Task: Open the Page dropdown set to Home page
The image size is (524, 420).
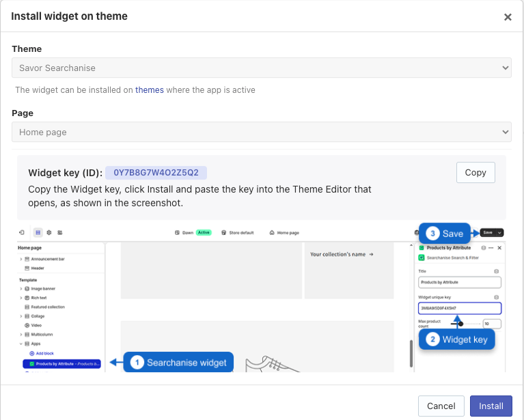Action: 262,132
